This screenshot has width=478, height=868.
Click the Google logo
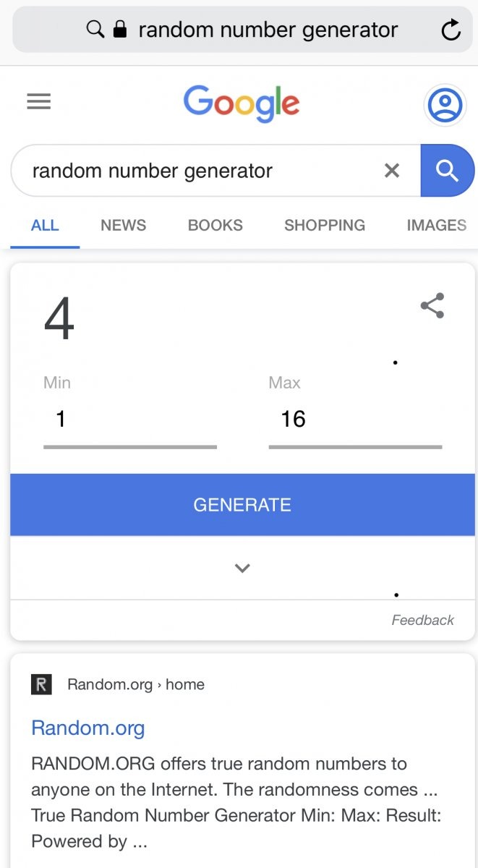click(242, 104)
